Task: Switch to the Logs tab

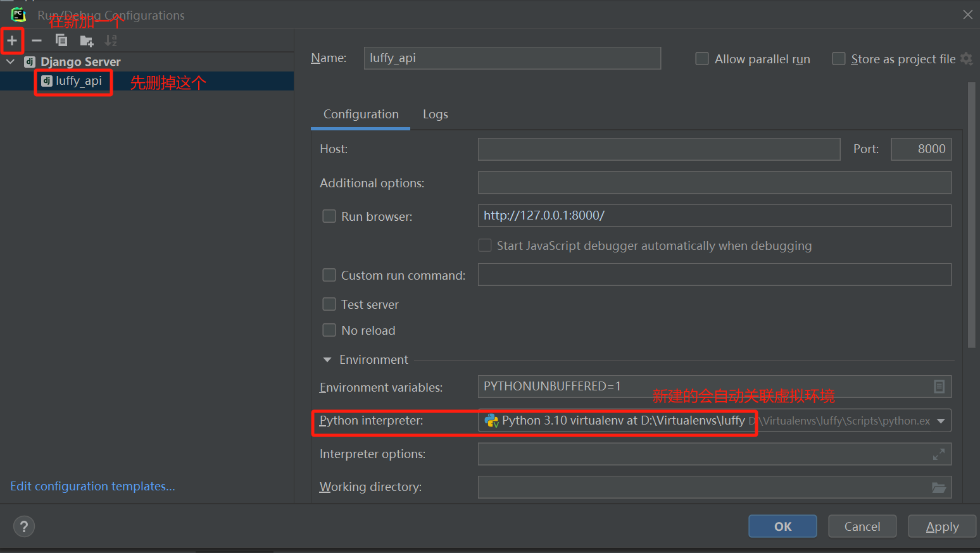Action: pos(436,115)
